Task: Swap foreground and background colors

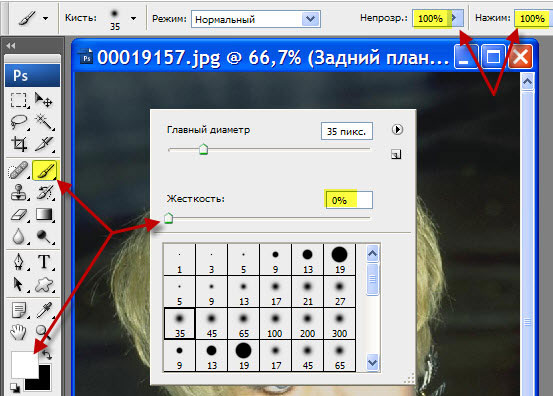Action: coord(47,354)
